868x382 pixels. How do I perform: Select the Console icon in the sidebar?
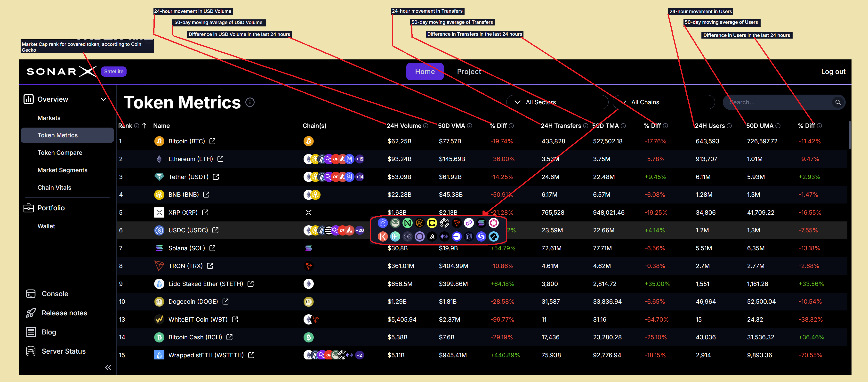point(31,294)
